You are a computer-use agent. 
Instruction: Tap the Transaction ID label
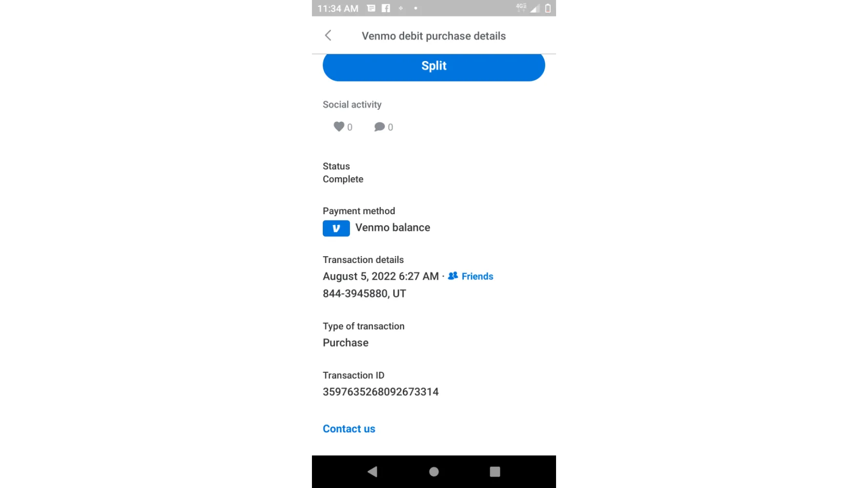point(353,375)
